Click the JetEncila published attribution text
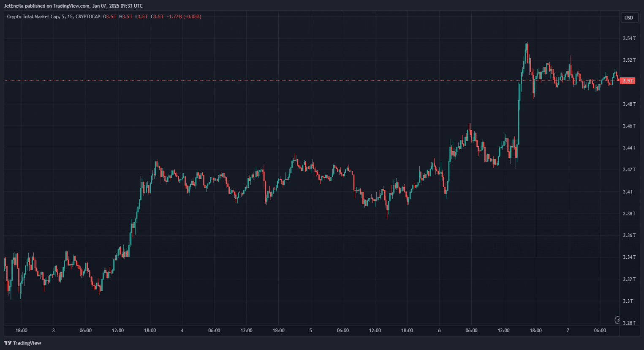The height and width of the screenshot is (350, 644). (x=73, y=6)
